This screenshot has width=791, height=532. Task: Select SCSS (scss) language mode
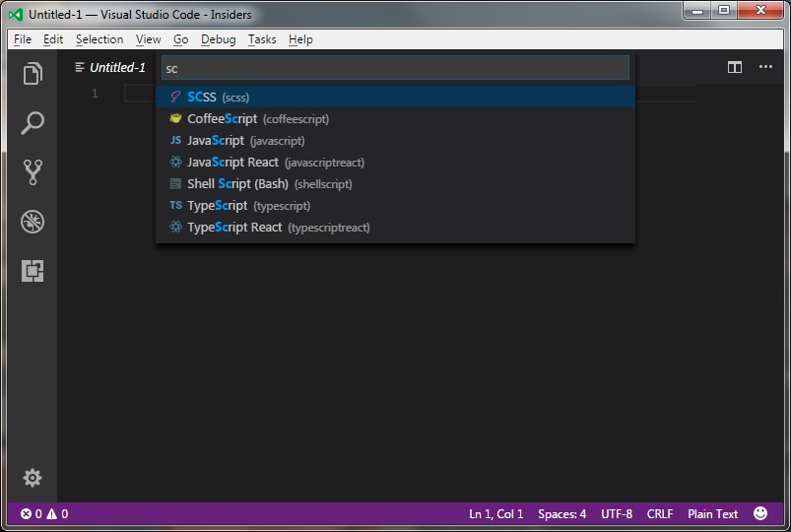395,97
